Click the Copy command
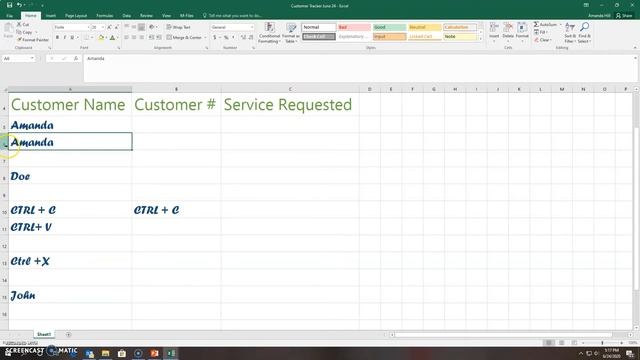The width and height of the screenshot is (640, 360). 24,32
